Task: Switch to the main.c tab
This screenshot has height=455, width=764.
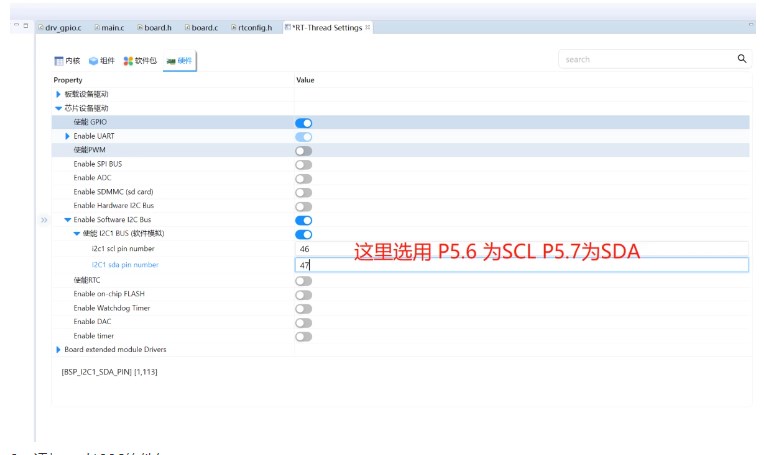Action: [109, 28]
